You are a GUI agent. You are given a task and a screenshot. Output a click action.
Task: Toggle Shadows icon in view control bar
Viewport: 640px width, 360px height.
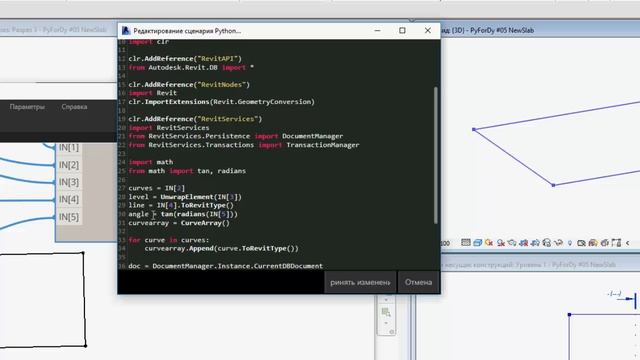(x=501, y=243)
